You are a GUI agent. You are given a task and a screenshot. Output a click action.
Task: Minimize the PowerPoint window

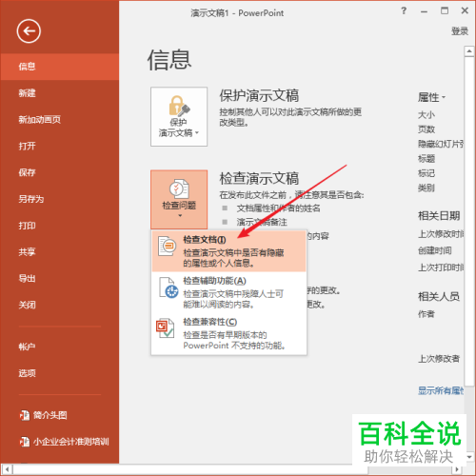pyautogui.click(x=424, y=11)
